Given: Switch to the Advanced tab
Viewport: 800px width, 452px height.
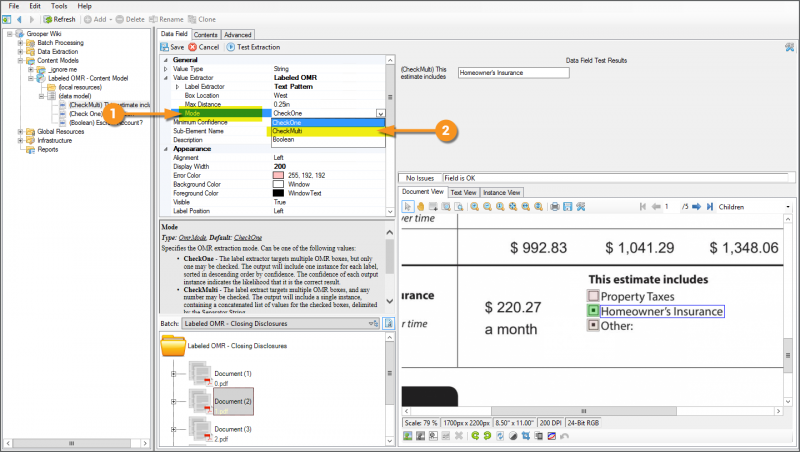Looking at the screenshot, I should 238,35.
